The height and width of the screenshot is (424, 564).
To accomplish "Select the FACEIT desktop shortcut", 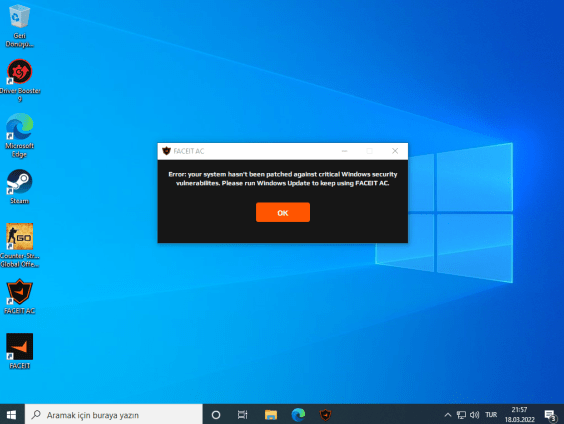I will pos(19,351).
